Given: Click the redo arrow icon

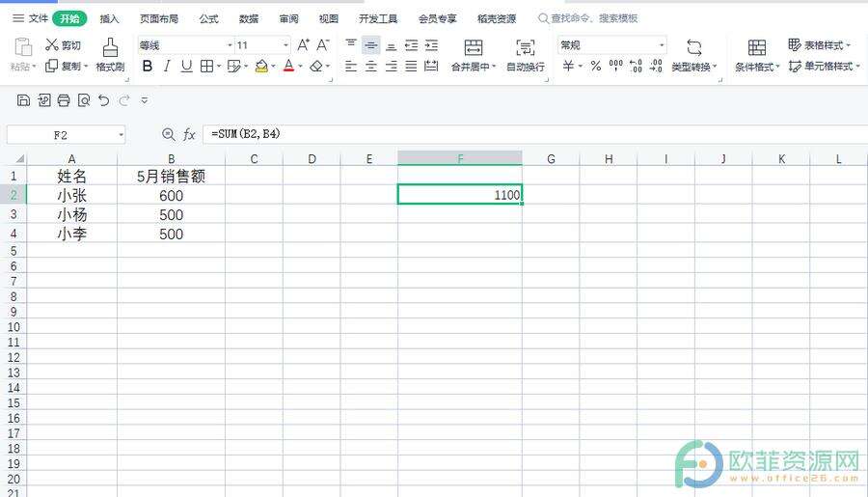Looking at the screenshot, I should 124,100.
